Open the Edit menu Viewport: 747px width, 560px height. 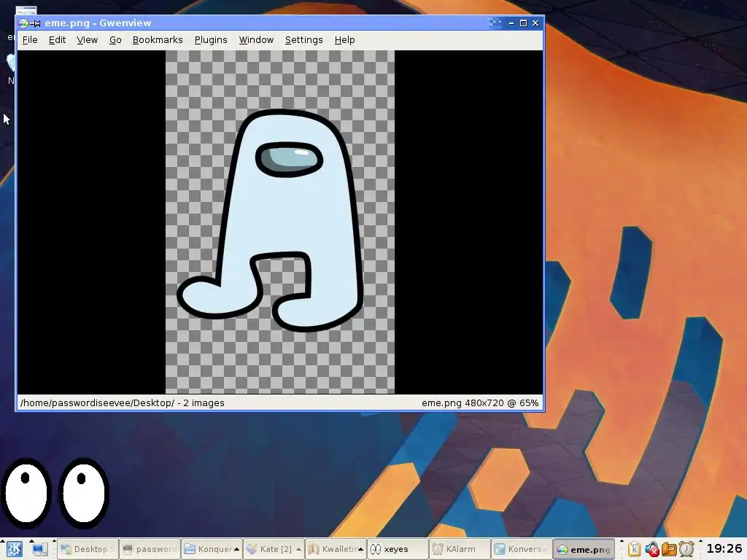click(57, 40)
